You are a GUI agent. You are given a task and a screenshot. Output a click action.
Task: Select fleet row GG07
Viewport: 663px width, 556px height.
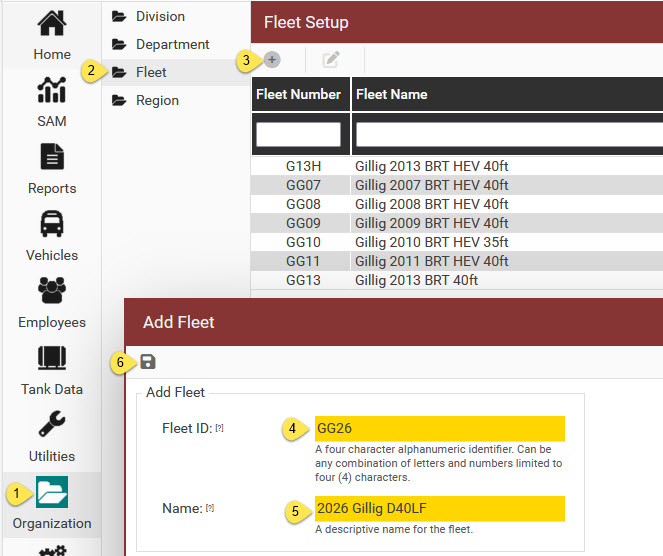457,185
